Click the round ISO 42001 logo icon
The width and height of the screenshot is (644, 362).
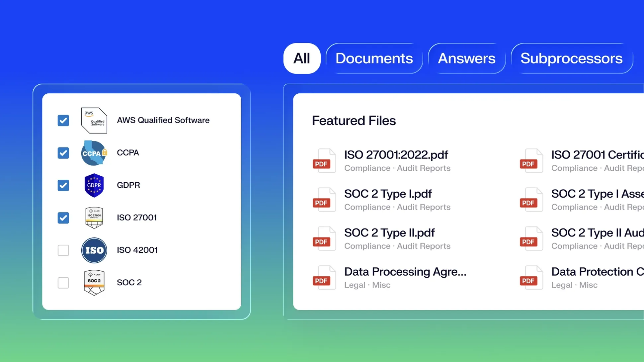point(94,250)
